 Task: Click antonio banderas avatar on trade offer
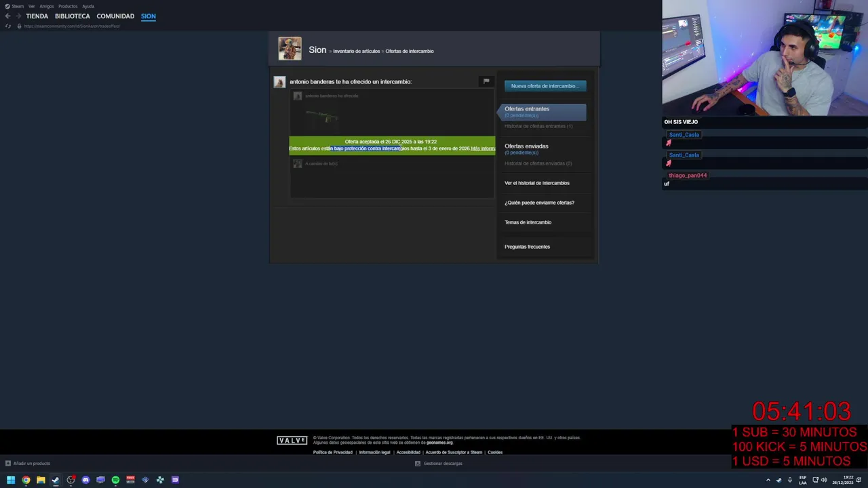(x=279, y=82)
